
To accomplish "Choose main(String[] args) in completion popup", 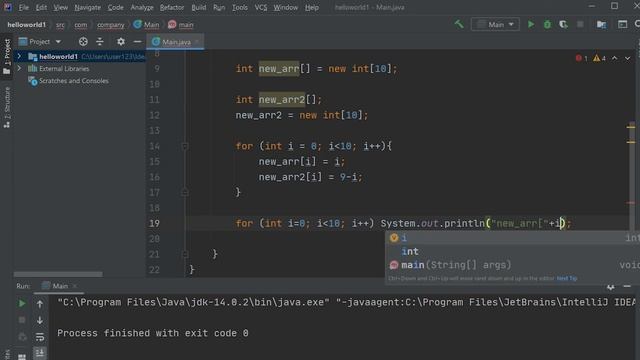I will tap(513, 265).
